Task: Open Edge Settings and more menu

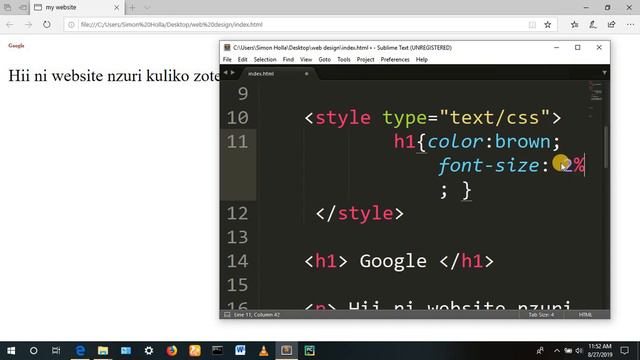Action: click(x=630, y=25)
